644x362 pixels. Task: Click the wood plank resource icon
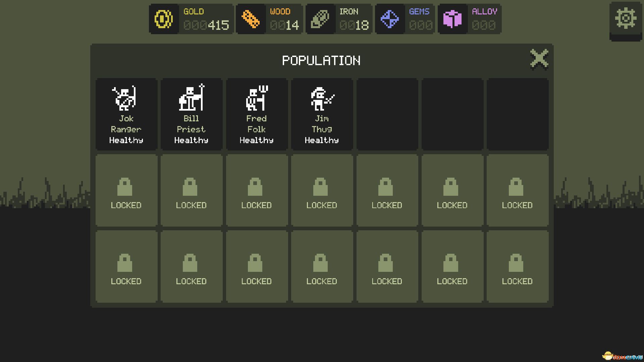pyautogui.click(x=250, y=19)
